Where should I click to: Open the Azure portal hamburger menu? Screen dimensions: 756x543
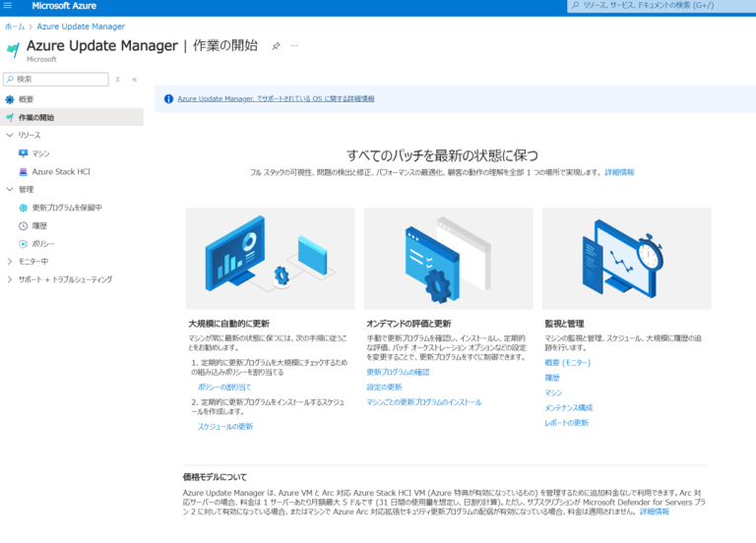click(9, 6)
